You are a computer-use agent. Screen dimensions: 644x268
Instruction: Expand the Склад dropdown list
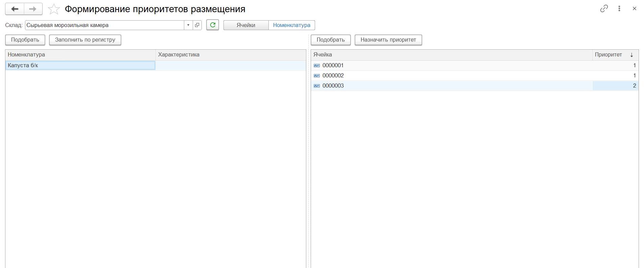pos(188,25)
